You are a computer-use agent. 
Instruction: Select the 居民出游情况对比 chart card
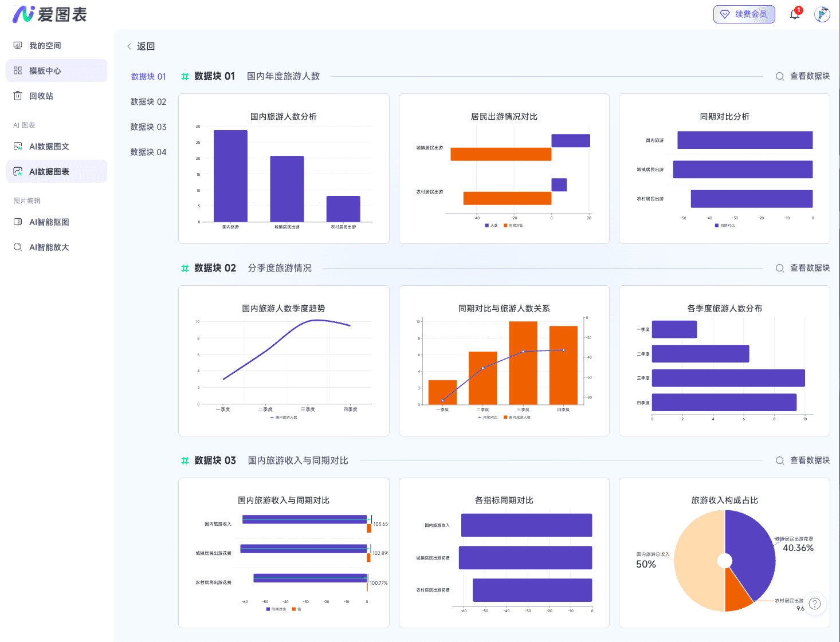point(504,168)
